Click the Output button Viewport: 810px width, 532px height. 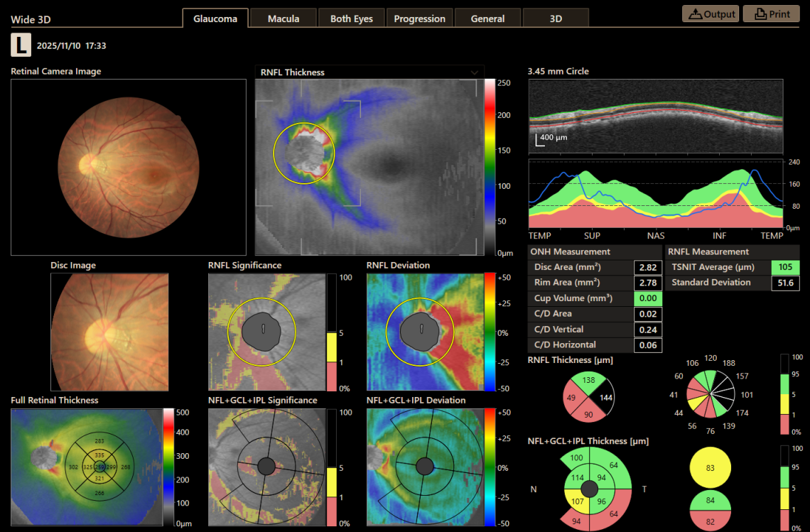click(710, 13)
